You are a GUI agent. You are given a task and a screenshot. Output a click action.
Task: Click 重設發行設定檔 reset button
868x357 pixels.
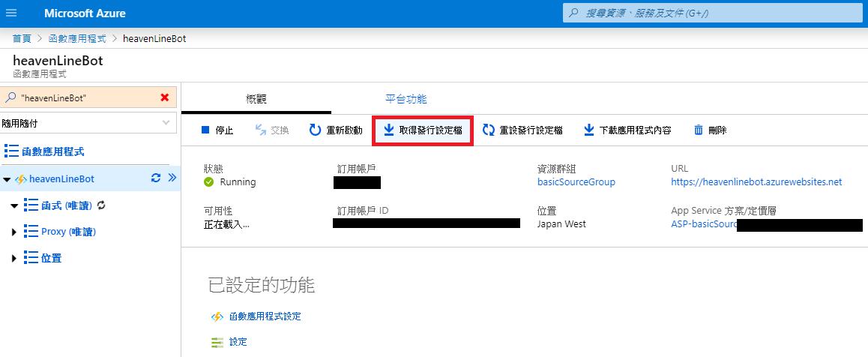click(522, 130)
